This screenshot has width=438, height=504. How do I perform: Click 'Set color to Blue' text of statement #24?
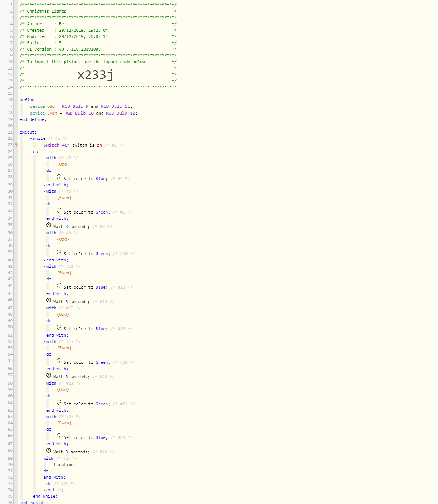tap(86, 437)
